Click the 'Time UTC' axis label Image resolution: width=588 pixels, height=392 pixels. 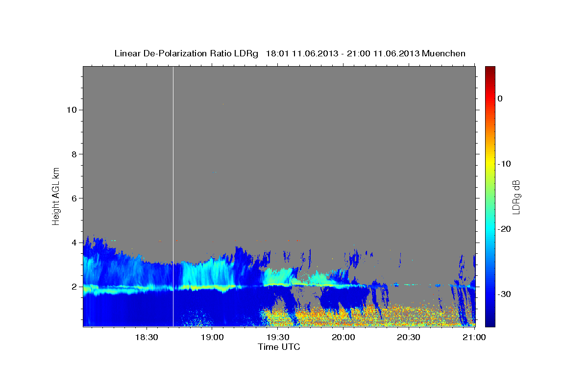(279, 347)
